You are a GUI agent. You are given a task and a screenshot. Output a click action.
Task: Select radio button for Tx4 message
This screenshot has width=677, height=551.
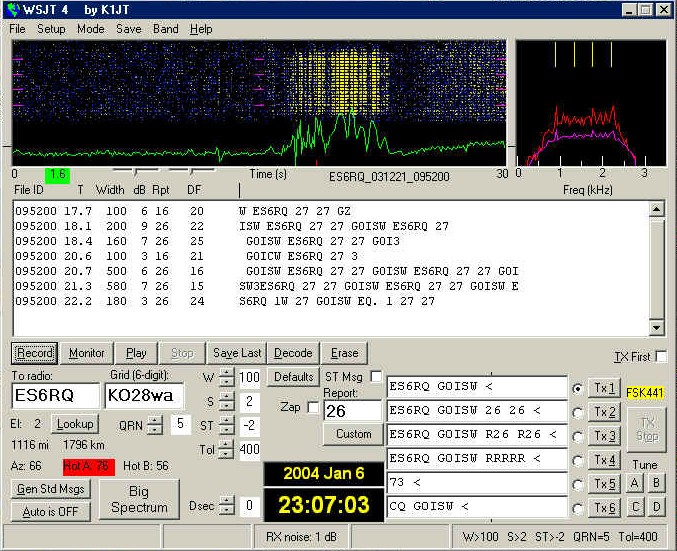coord(577,461)
